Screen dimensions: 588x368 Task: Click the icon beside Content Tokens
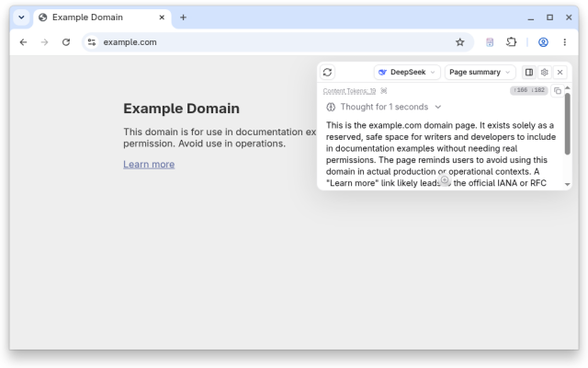[384, 91]
